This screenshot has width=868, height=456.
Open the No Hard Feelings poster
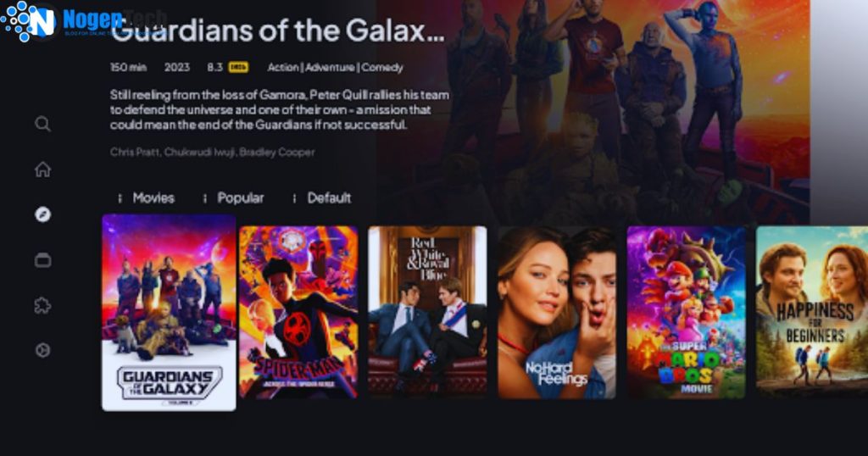point(557,312)
